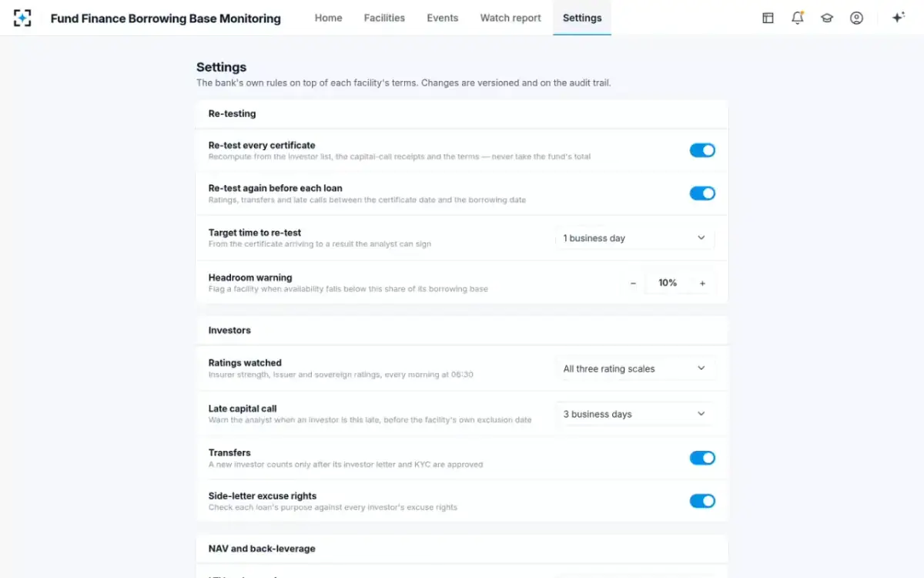Click 'The bank's own rules' page subtitle
This screenshot has height=578, width=924.
coord(403,82)
